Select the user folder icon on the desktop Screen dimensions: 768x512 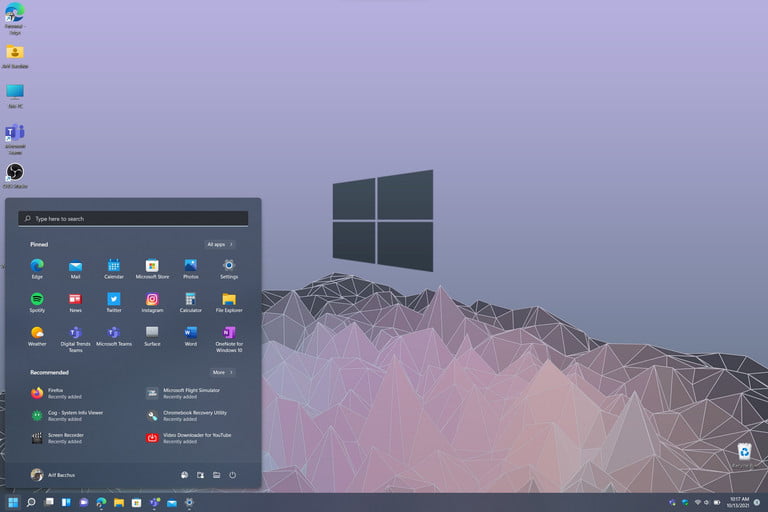pos(15,56)
